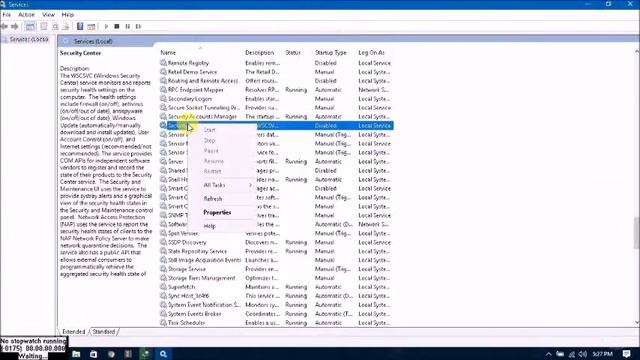
Task: Open the Help menu in menu bar
Action: click(68, 15)
